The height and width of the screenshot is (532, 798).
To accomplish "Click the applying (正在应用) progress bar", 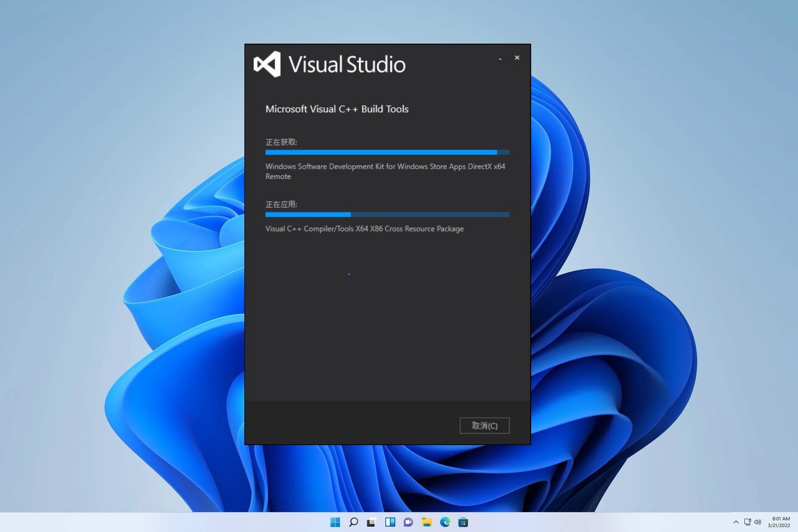I will pos(387,214).
